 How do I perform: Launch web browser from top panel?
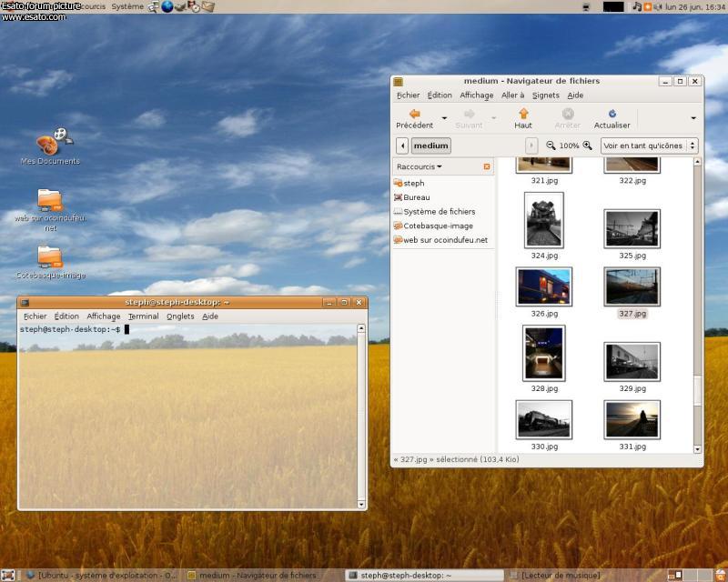tap(167, 6)
